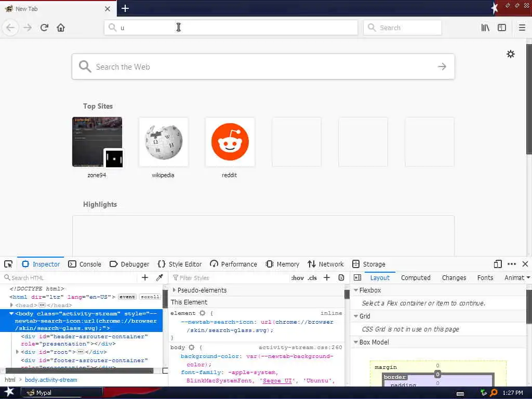Open devtools more options menu

pos(512,264)
